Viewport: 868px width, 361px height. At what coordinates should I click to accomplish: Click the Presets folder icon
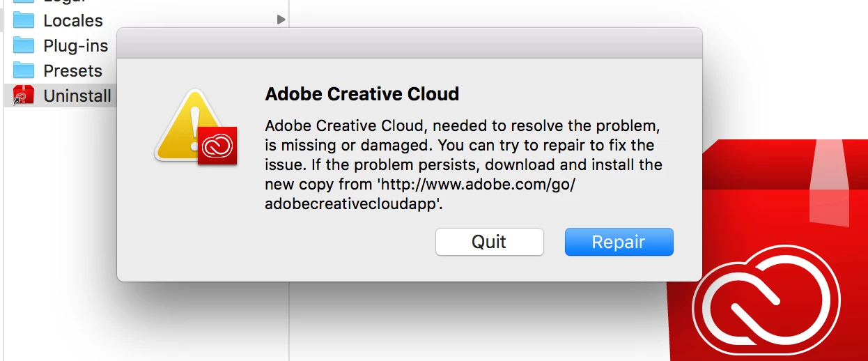24,71
